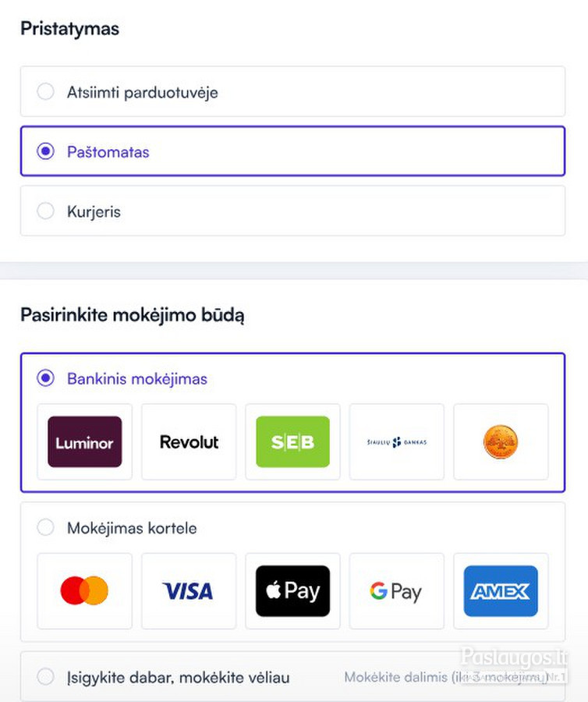
Task: Click the Mokėjimas kortele label text
Action: [132, 528]
